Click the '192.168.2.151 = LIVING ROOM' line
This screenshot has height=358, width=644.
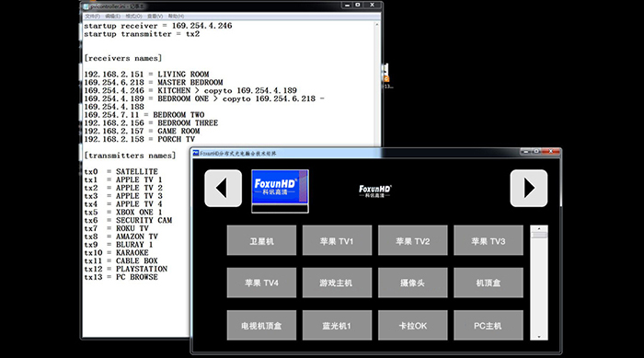coord(146,75)
